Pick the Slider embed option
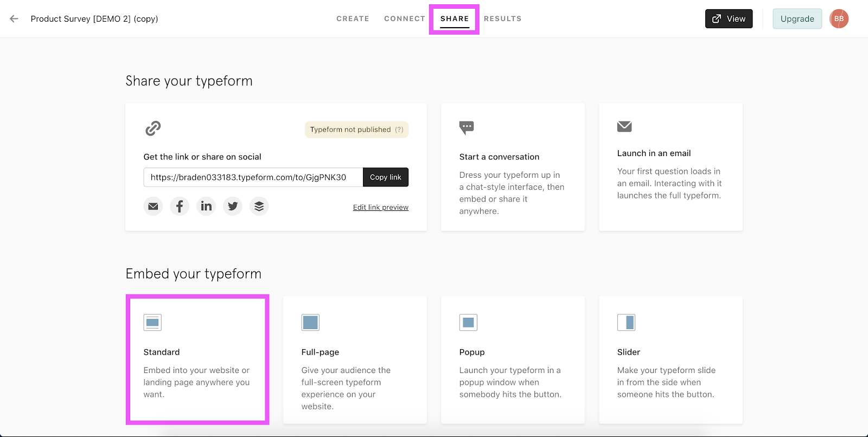Viewport: 868px width, 437px height. pyautogui.click(x=671, y=359)
